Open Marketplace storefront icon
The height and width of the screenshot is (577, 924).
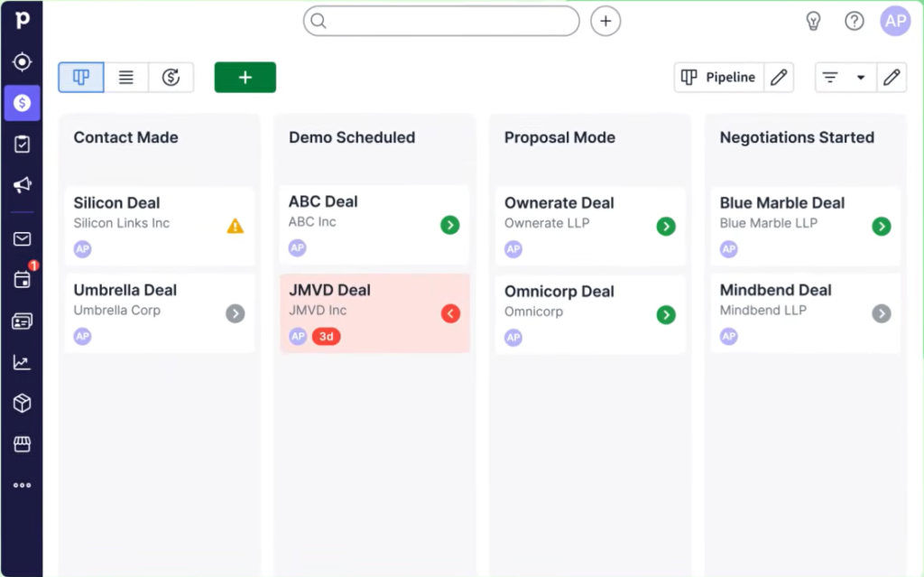click(22, 443)
